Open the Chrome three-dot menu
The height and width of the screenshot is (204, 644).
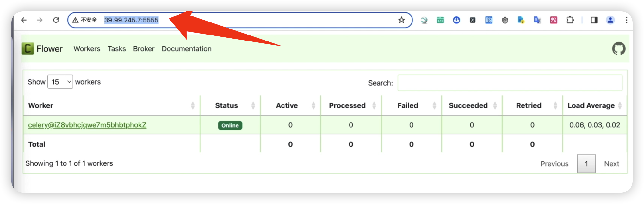626,20
